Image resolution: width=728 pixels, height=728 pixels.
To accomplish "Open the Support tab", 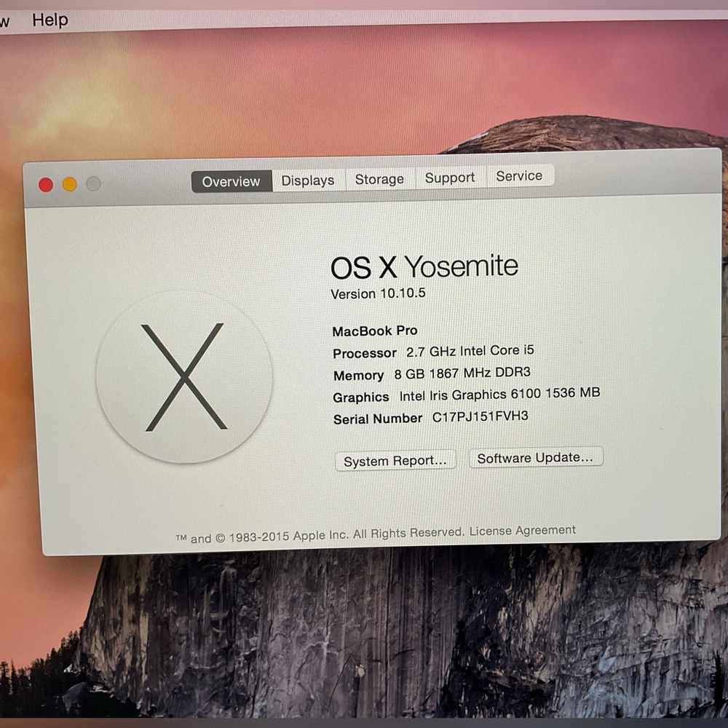I will click(x=450, y=178).
